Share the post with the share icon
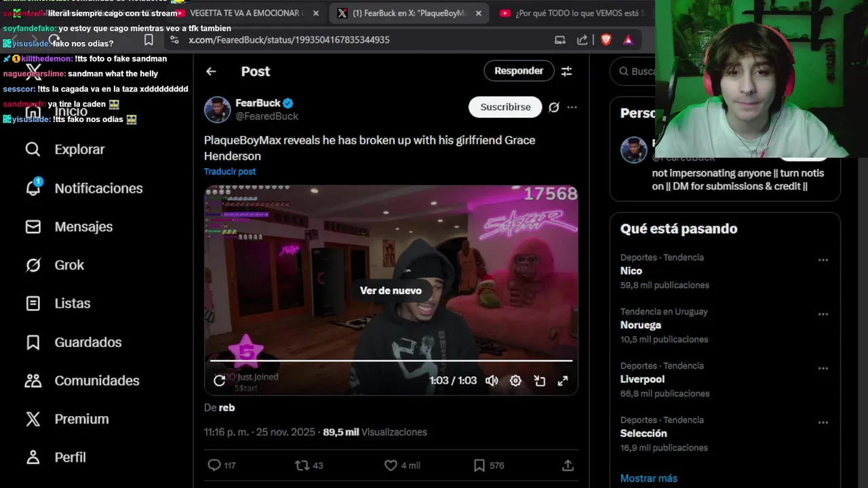 (568, 465)
